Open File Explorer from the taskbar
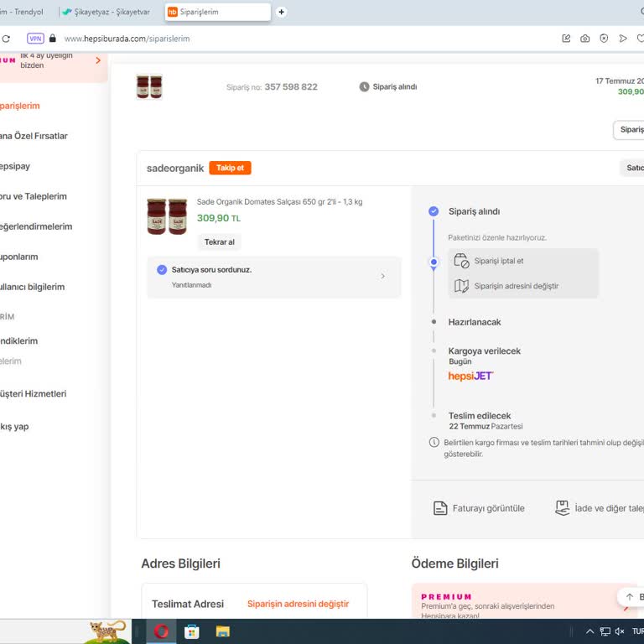The width and height of the screenshot is (644, 644). 223,631
